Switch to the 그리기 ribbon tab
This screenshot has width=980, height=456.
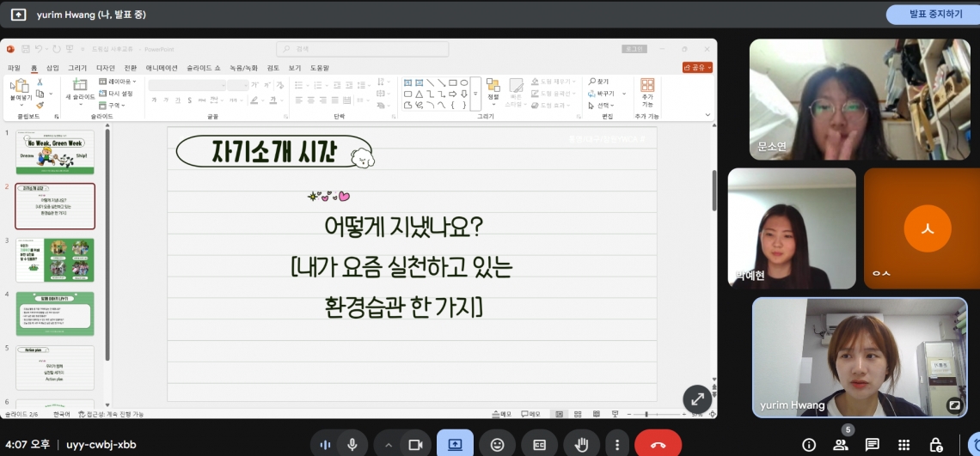77,68
